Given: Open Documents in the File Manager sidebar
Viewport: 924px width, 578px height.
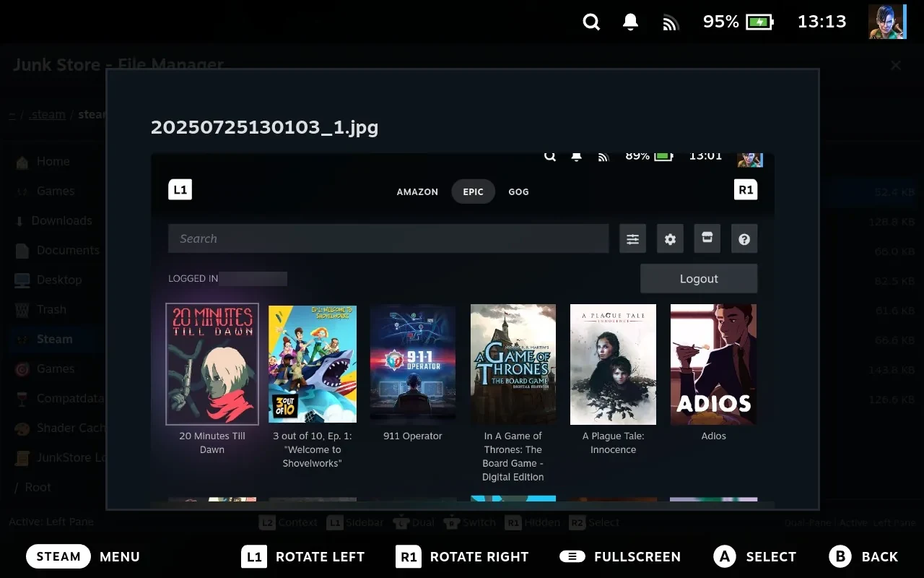Looking at the screenshot, I should tap(58, 251).
